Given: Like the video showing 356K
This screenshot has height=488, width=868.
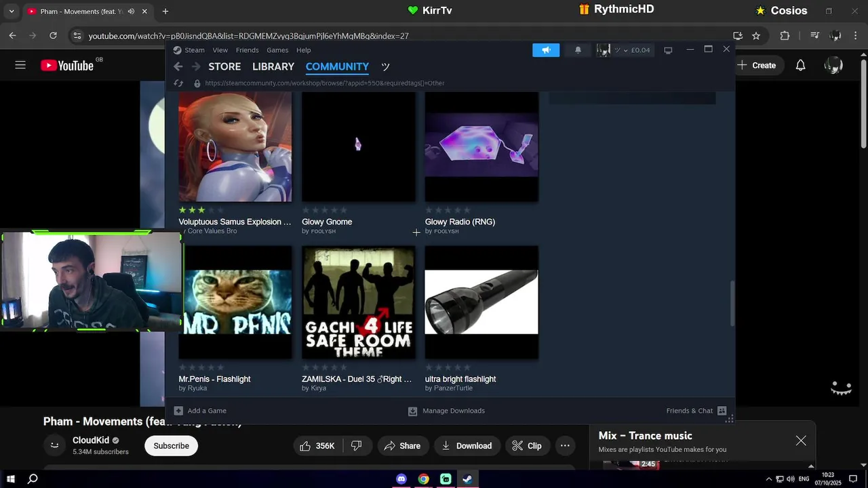Looking at the screenshot, I should pyautogui.click(x=318, y=445).
